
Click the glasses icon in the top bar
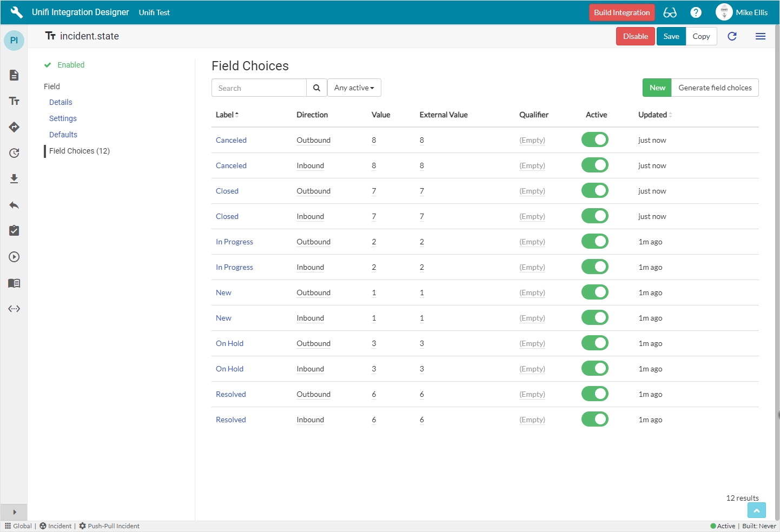[x=670, y=12]
